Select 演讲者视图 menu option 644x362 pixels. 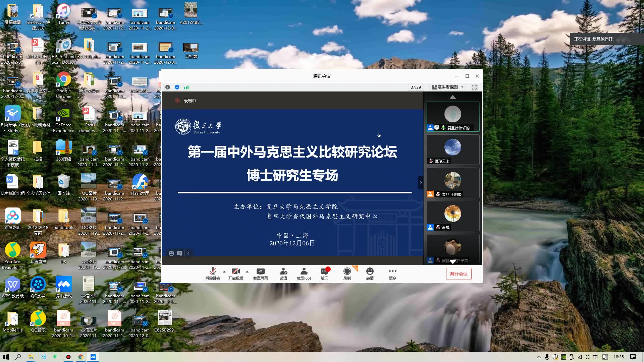(447, 87)
